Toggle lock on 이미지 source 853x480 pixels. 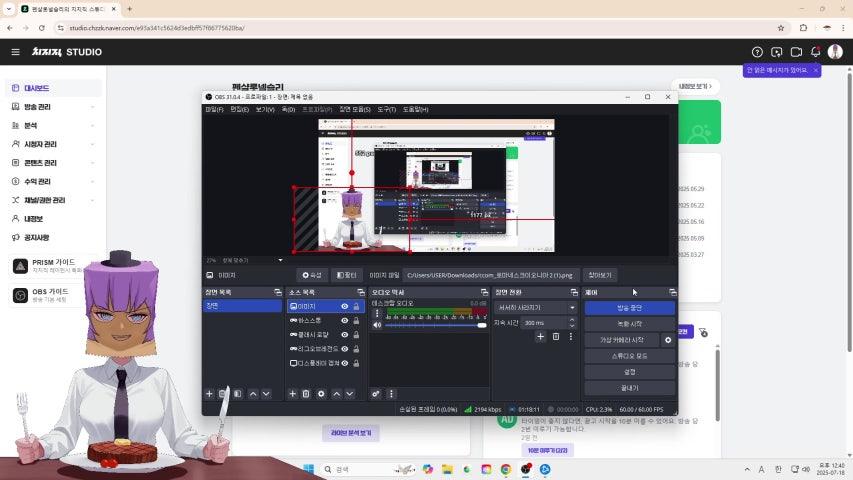356,306
